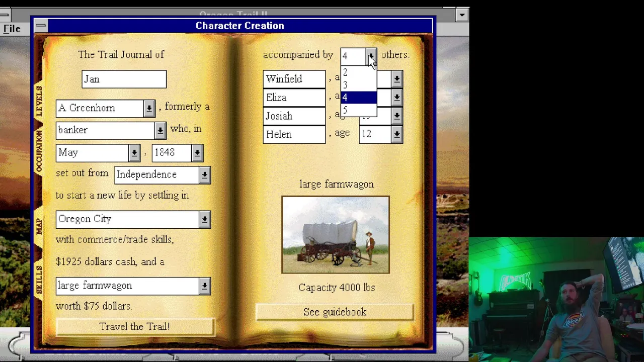This screenshot has width=644, height=362.
Task: Open Josiah's age dropdown arrow
Action: [x=397, y=116]
